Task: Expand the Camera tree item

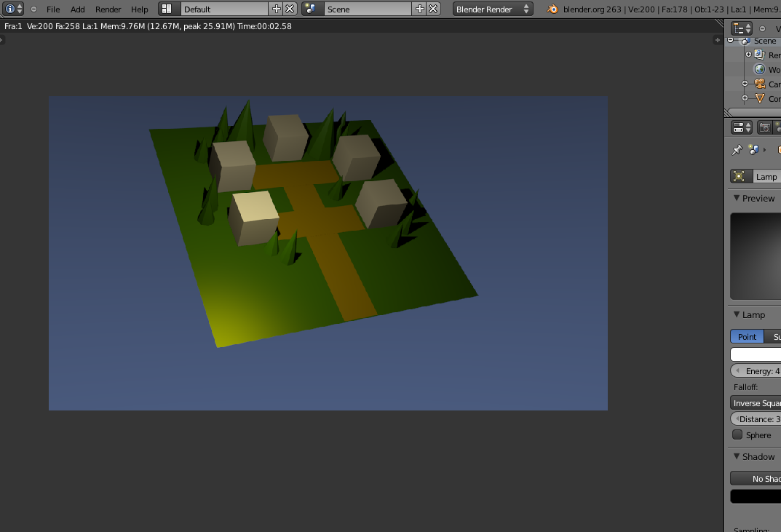Action: click(745, 84)
